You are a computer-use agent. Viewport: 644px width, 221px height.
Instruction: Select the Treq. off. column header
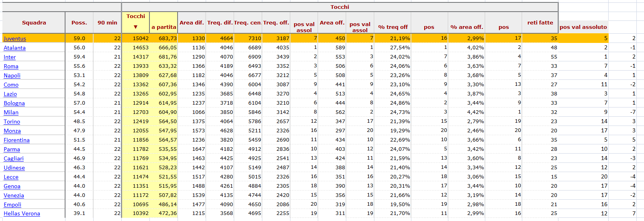point(276,22)
